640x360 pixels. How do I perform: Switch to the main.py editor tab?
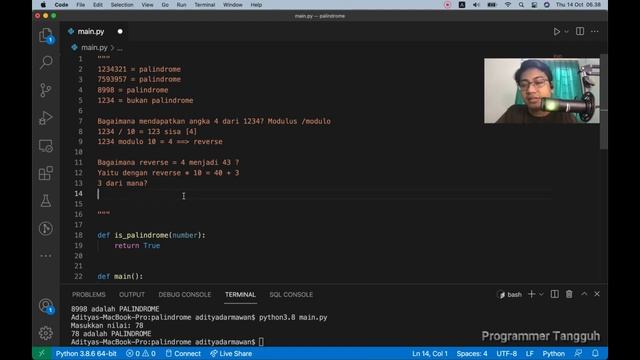click(91, 31)
